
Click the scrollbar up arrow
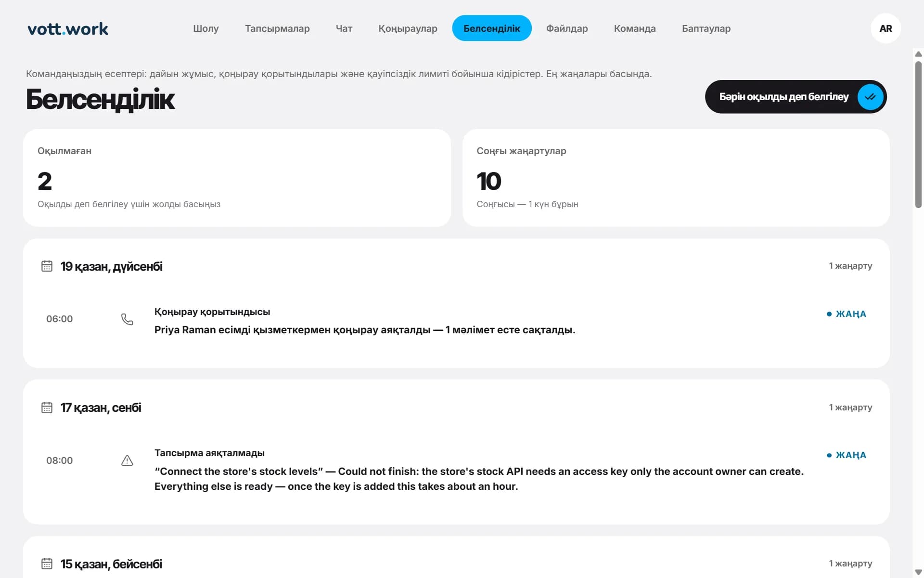click(918, 54)
